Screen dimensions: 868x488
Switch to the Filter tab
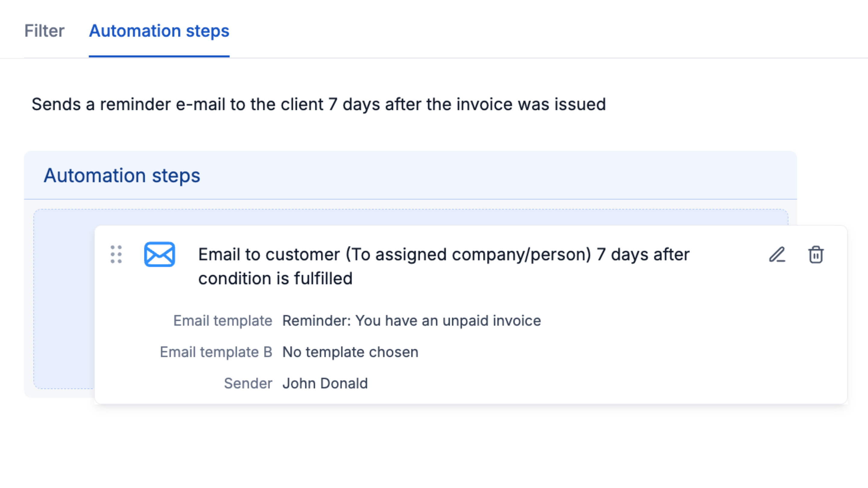click(x=45, y=31)
